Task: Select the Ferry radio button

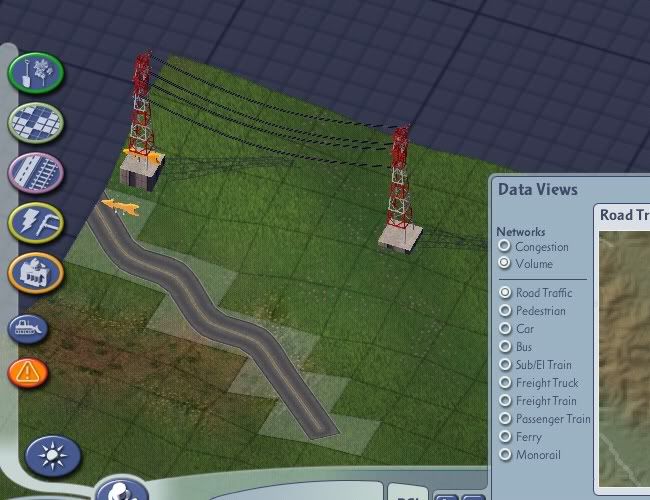Action: pyautogui.click(x=505, y=437)
